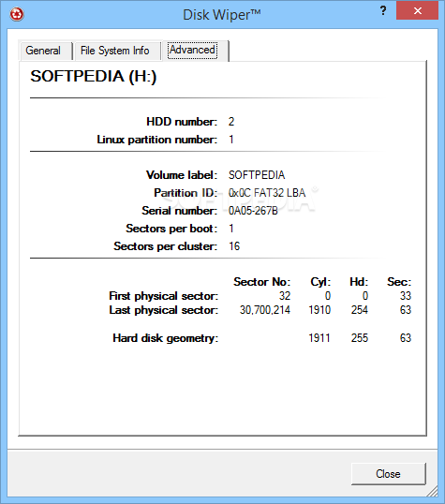The height and width of the screenshot is (504, 445).
Task: Click geometry heads value 255
Action: pyautogui.click(x=360, y=338)
